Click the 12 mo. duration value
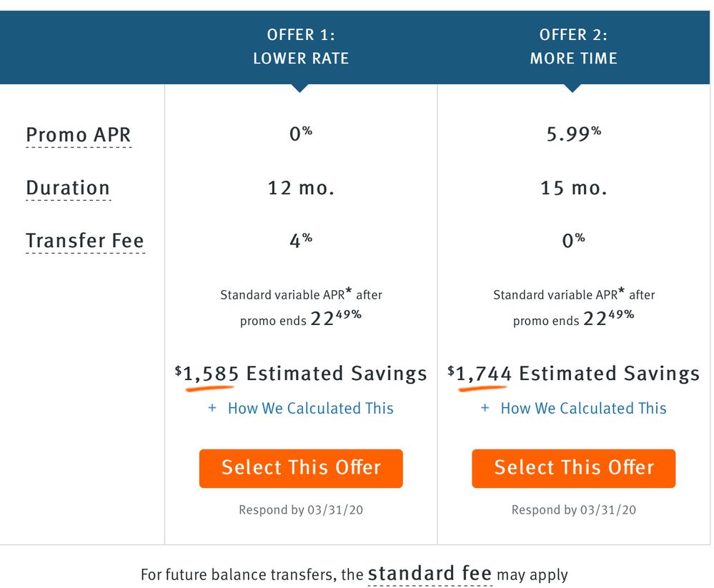The width and height of the screenshot is (714, 588). [301, 188]
